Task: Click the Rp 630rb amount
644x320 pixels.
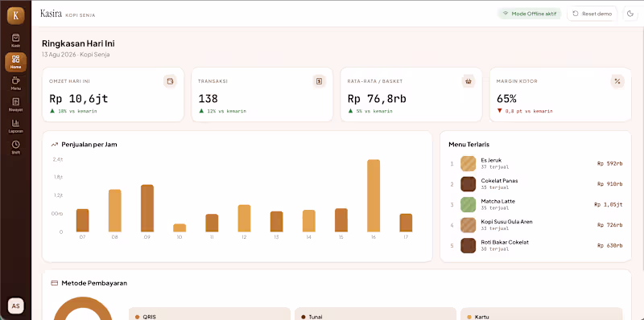Action: click(610, 245)
